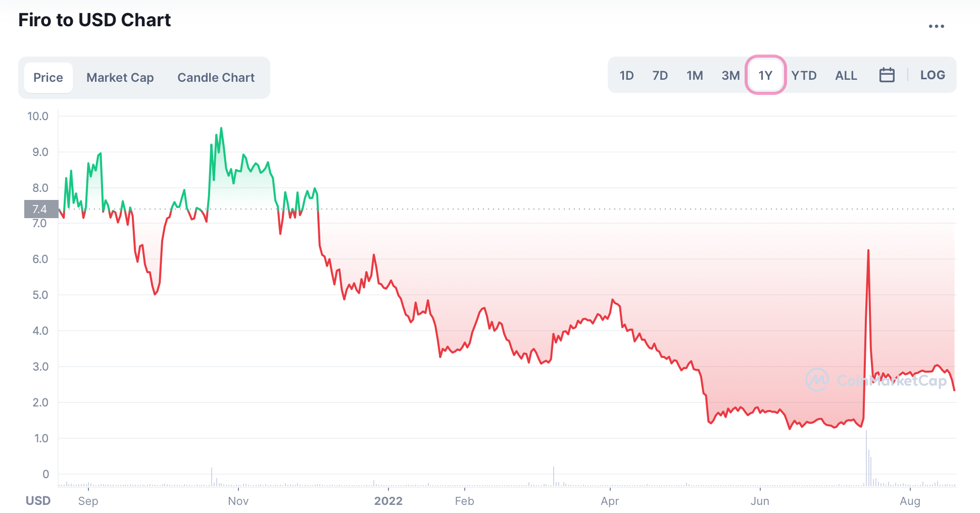Open the three-dot more options menu
This screenshot has width=980, height=513.
936,26
